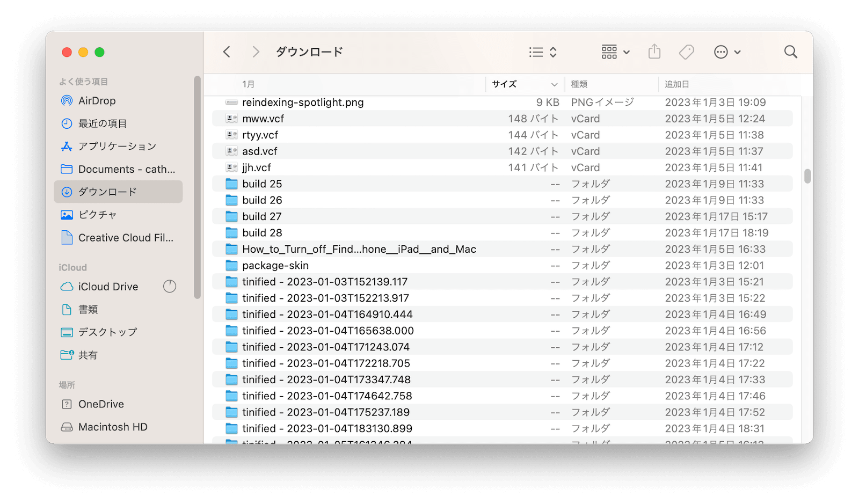Image resolution: width=859 pixels, height=504 pixels.
Task: Select ダウンロード in the sidebar
Action: [118, 192]
